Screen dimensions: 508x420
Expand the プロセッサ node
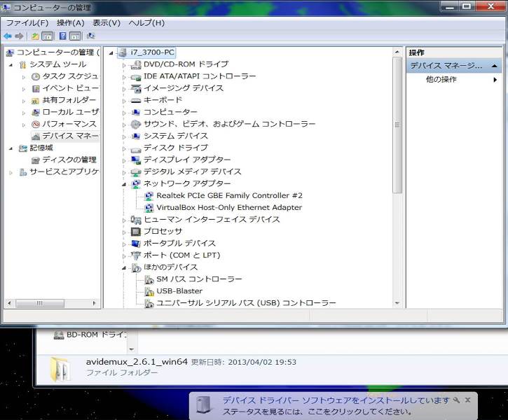(x=124, y=232)
